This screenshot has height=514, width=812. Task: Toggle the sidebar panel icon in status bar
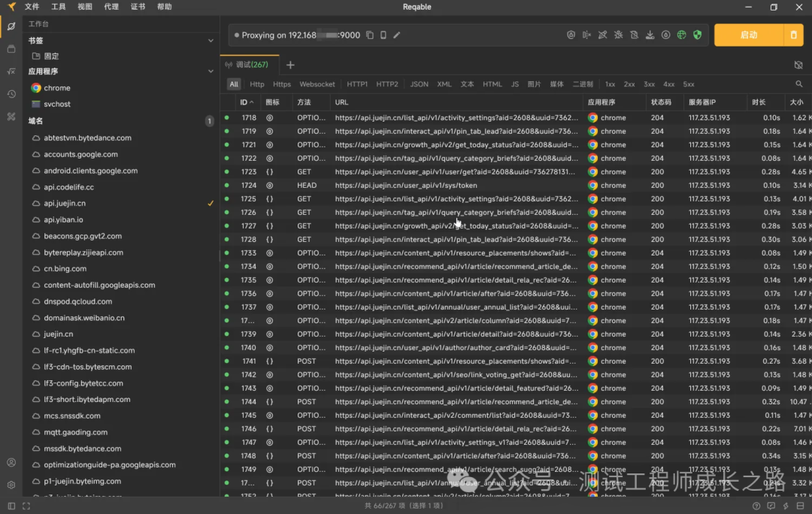(11, 506)
